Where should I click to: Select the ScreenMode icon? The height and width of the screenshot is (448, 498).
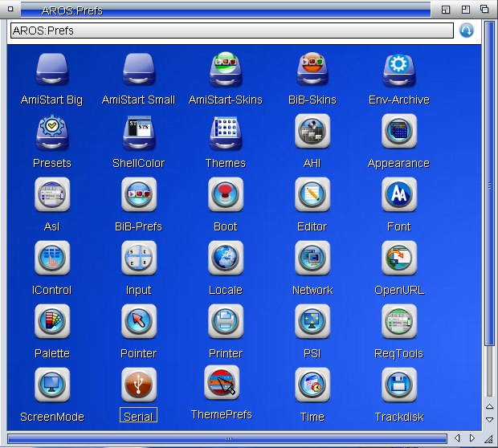pos(51,385)
